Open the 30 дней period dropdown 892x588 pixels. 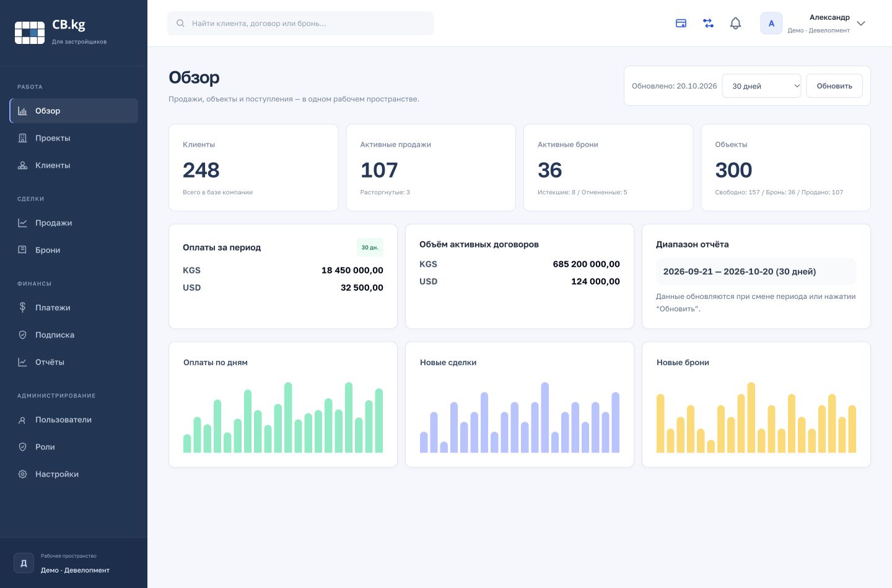click(762, 86)
